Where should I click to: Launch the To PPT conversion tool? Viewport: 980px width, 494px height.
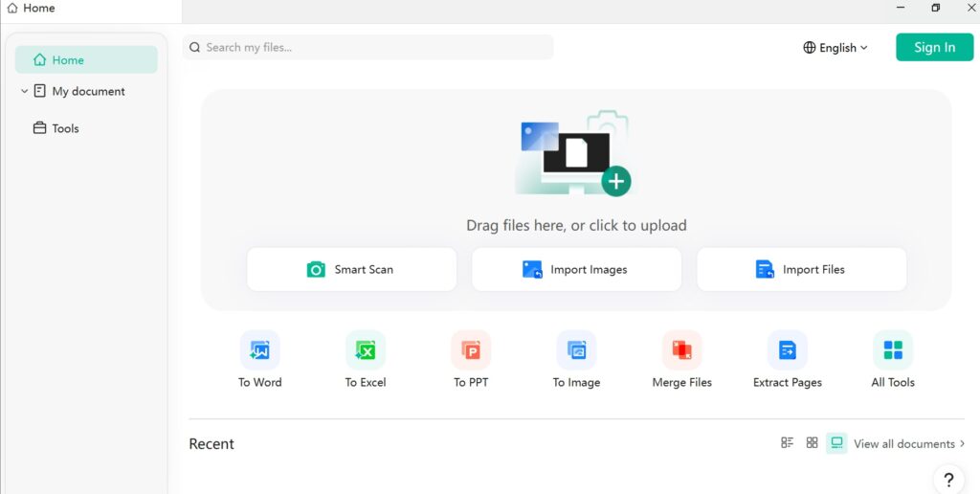pyautogui.click(x=471, y=350)
